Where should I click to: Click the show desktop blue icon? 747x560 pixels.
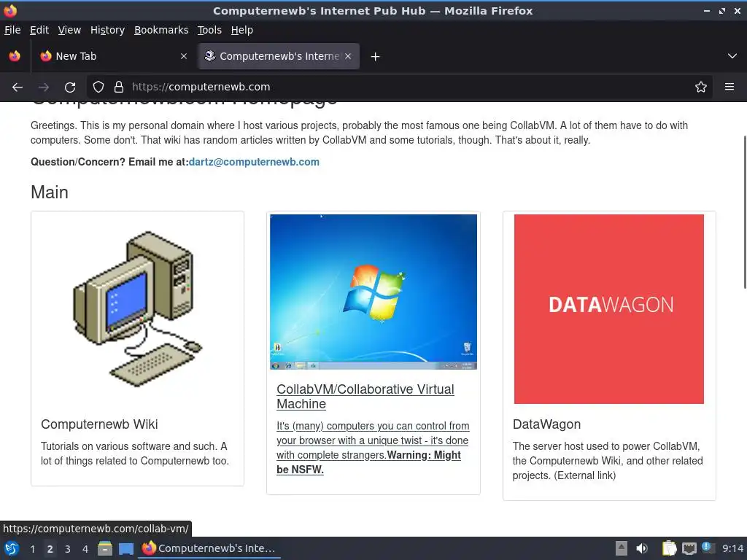tap(126, 549)
